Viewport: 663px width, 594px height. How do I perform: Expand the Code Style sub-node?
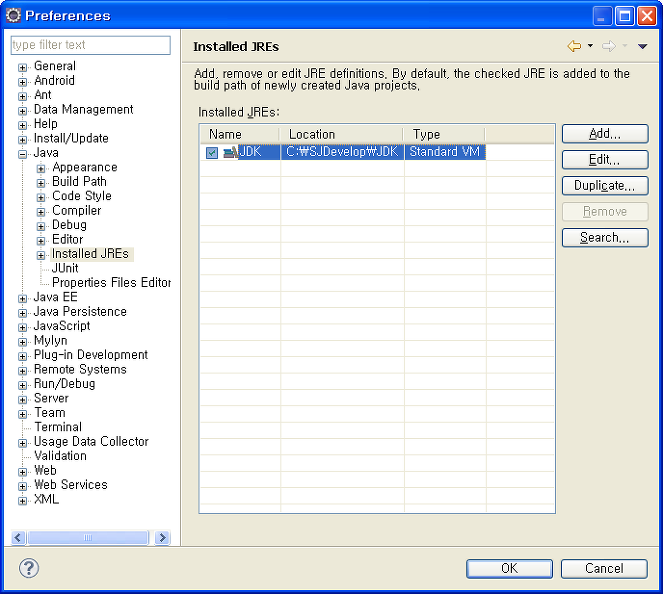click(41, 197)
